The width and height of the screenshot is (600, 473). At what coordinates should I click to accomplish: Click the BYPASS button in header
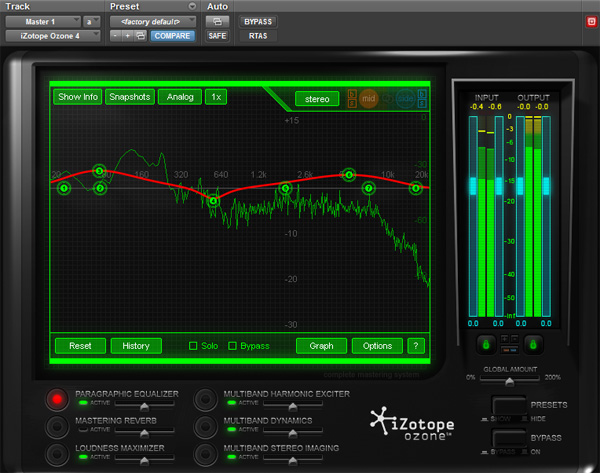[258, 21]
